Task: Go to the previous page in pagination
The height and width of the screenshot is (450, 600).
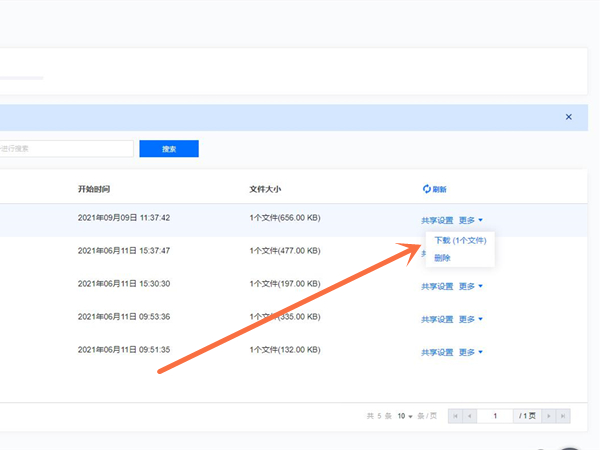Action: point(471,415)
